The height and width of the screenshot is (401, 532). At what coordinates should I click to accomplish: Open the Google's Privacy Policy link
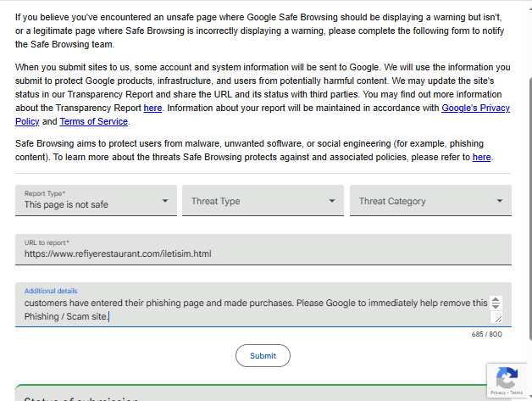point(487,109)
